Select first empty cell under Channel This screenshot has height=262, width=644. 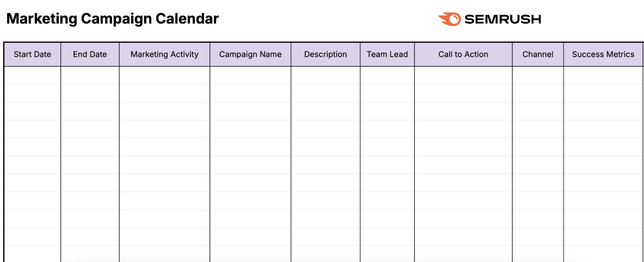[x=538, y=75]
